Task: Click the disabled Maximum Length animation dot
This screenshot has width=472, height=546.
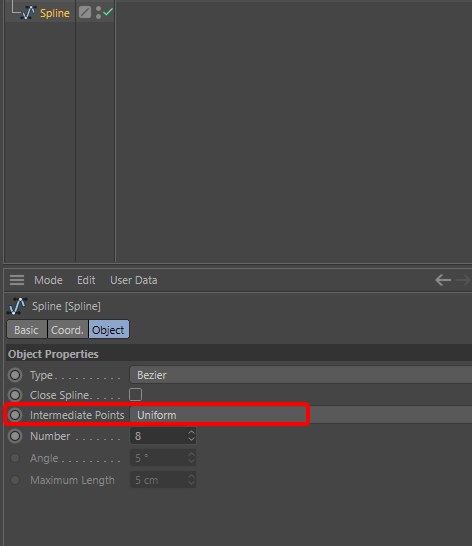Action: click(15, 480)
